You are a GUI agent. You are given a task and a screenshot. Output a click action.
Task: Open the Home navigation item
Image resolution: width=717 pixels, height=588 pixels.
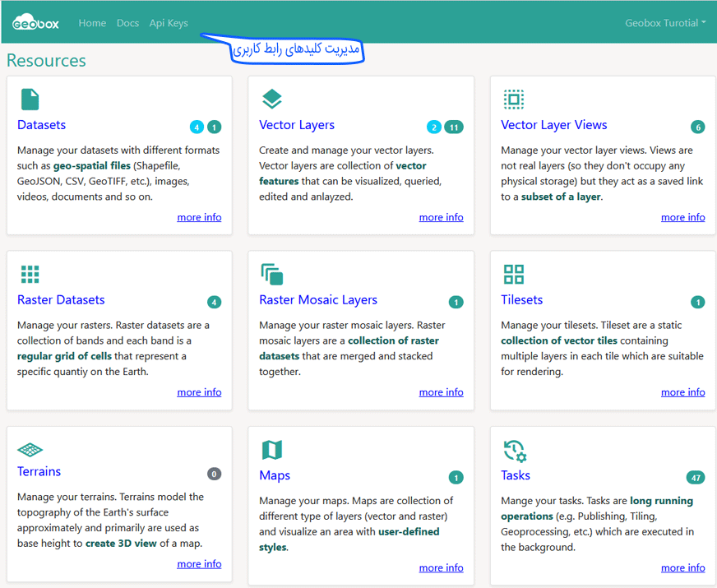click(92, 23)
